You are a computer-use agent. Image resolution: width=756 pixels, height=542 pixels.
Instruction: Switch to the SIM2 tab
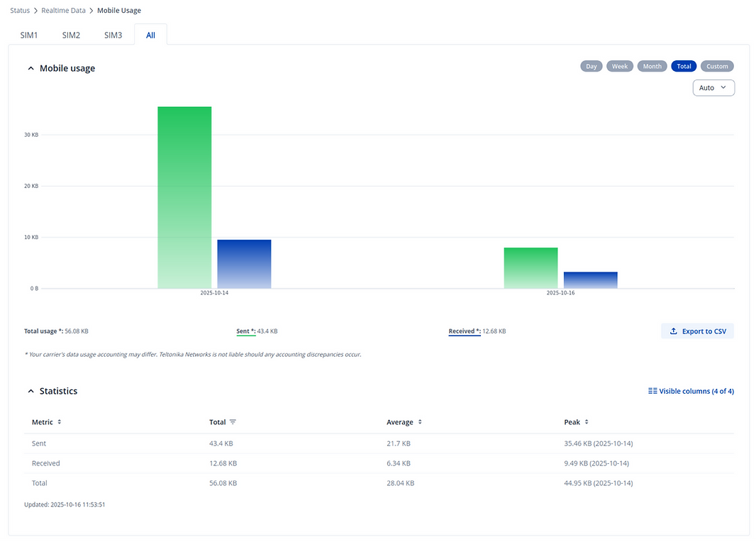(x=71, y=34)
